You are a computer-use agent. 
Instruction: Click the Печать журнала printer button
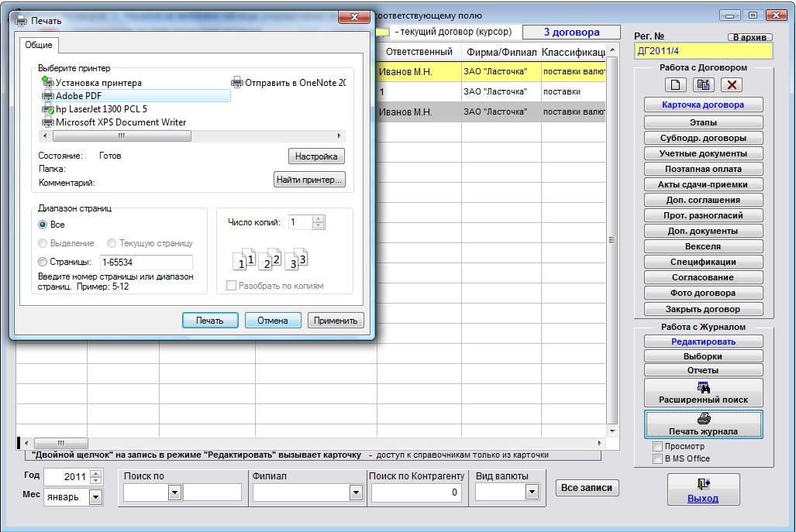click(703, 424)
